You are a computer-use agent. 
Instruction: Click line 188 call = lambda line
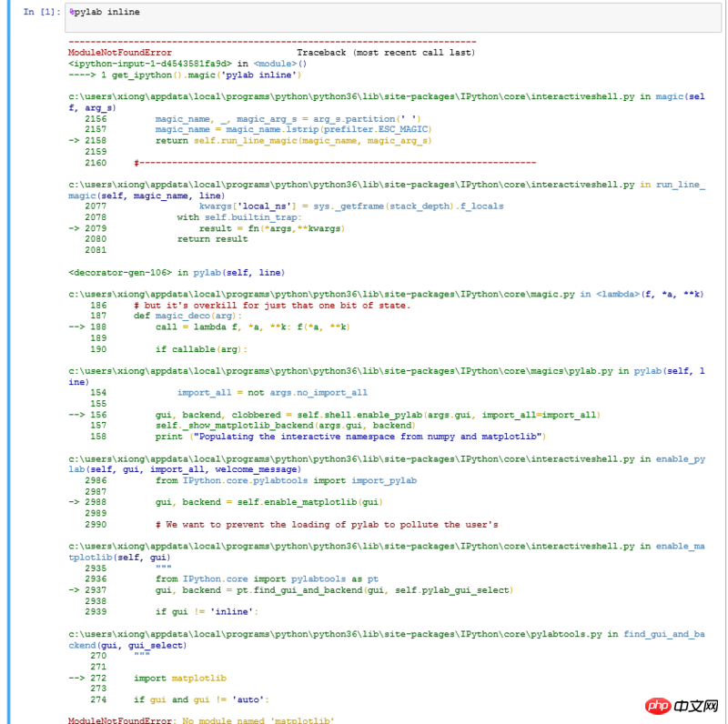tap(253, 327)
